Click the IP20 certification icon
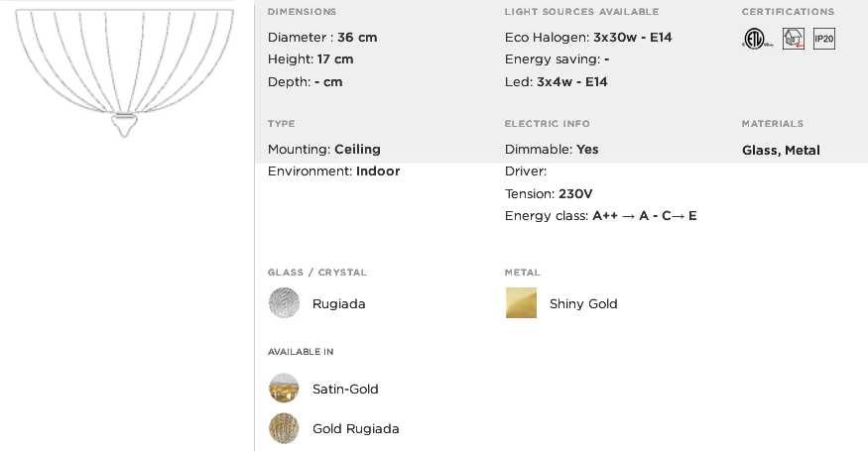 [x=823, y=39]
